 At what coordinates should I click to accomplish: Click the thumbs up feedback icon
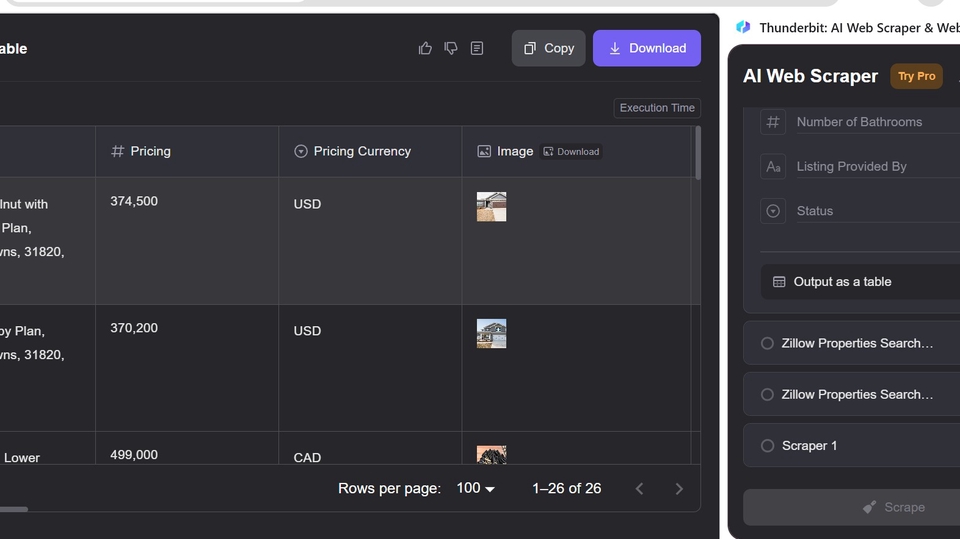(425, 48)
